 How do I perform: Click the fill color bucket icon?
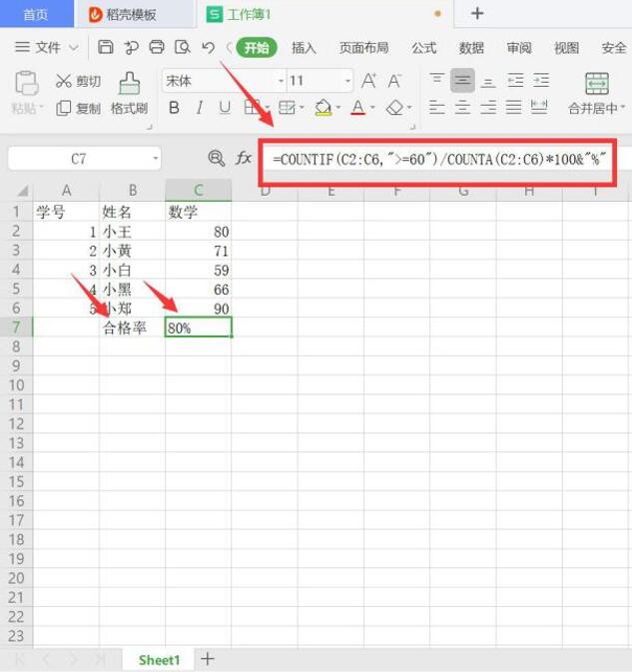click(x=323, y=107)
